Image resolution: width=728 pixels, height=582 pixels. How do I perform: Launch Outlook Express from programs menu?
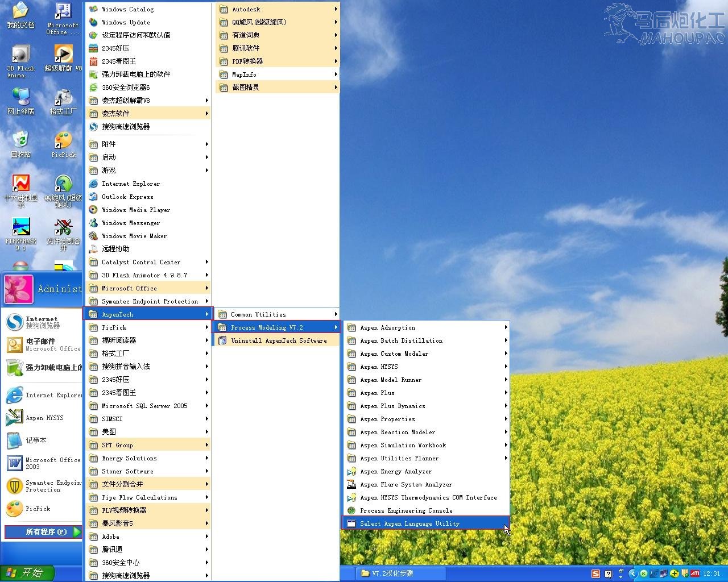click(148, 197)
